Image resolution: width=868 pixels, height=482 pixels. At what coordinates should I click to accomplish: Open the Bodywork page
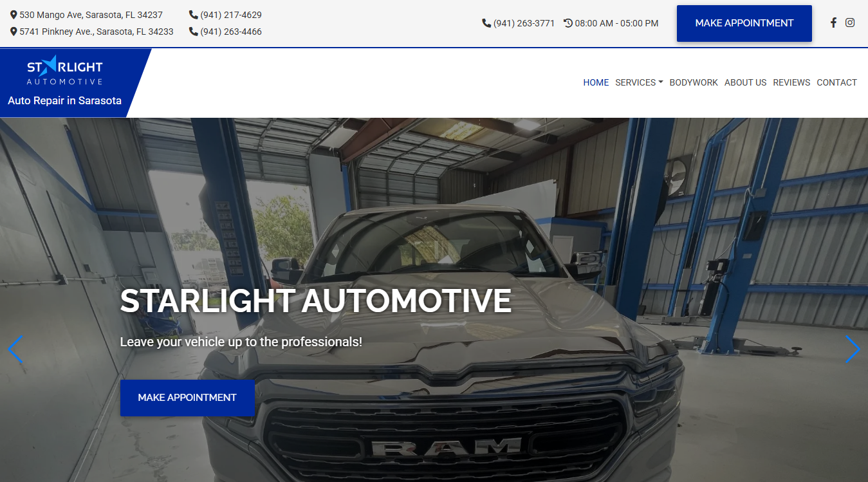point(694,82)
